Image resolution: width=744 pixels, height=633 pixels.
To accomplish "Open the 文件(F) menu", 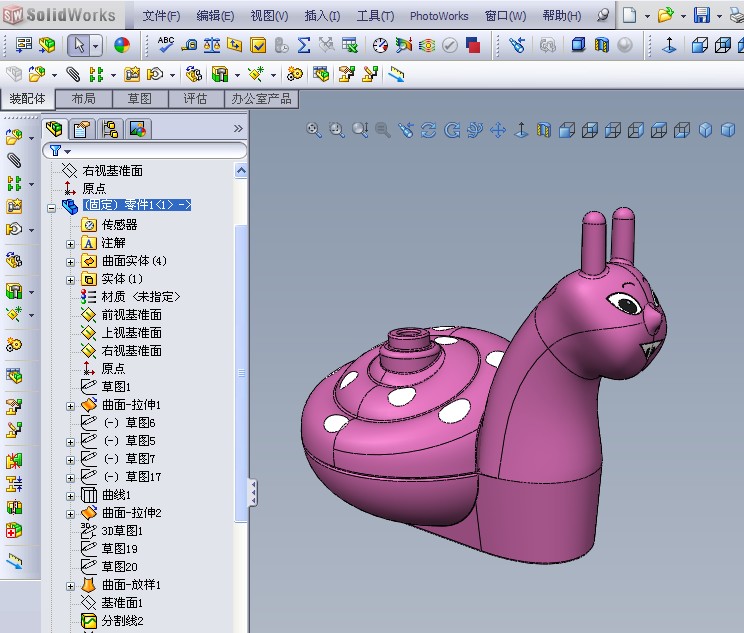I will tap(161, 16).
